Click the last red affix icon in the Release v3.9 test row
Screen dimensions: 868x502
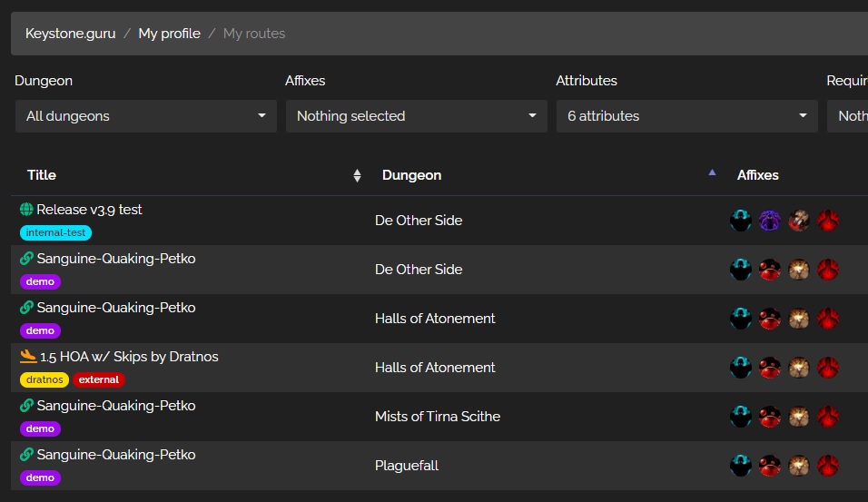point(827,221)
